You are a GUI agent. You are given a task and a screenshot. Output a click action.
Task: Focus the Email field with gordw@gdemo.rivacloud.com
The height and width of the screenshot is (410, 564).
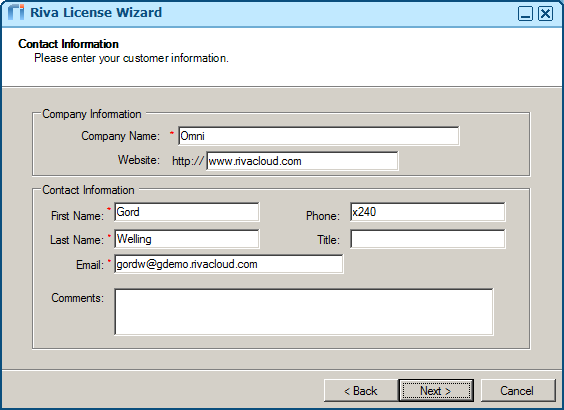(x=229, y=264)
